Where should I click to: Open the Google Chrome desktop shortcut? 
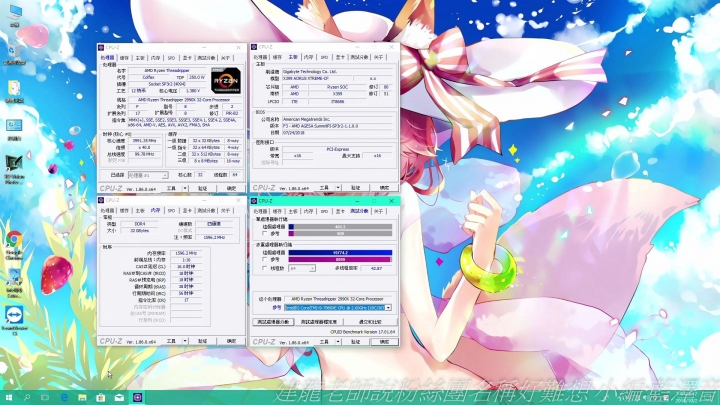pyautogui.click(x=14, y=245)
